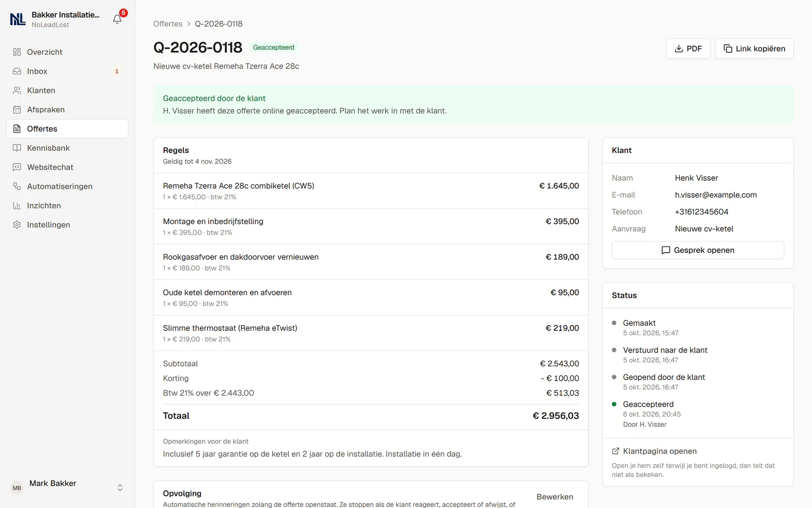Click the total amount € 2.956,03
This screenshot has width=812, height=508.
[x=556, y=416]
